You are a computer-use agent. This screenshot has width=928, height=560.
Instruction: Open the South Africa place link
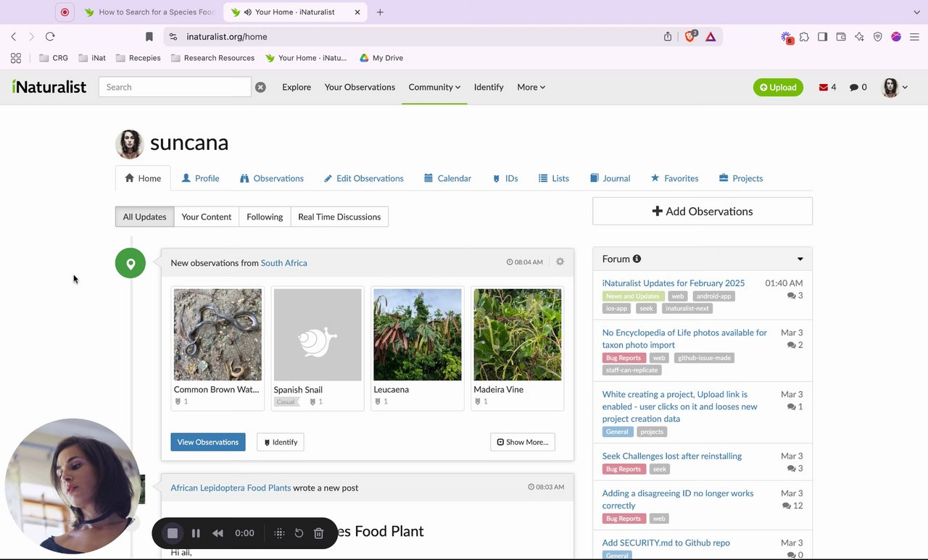pyautogui.click(x=284, y=263)
